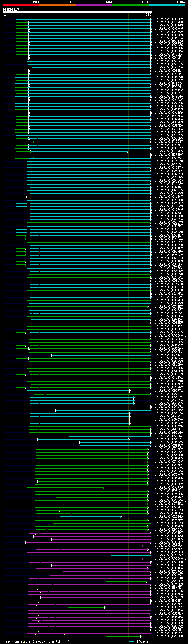Select hit label UniRef100_C5ID26
Viewport: 188px width, 644px height.
(169, 68)
